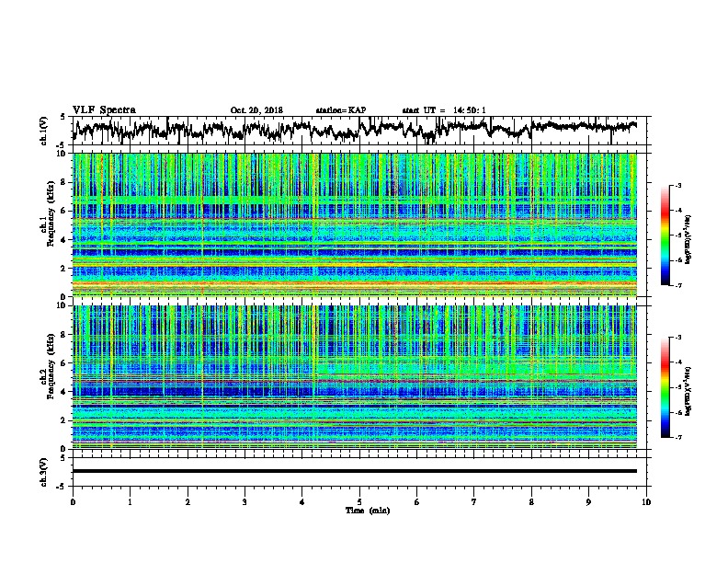Viewport: 728px width, 563px height.
Task: Click time axis tick label "2"
Action: (x=188, y=502)
